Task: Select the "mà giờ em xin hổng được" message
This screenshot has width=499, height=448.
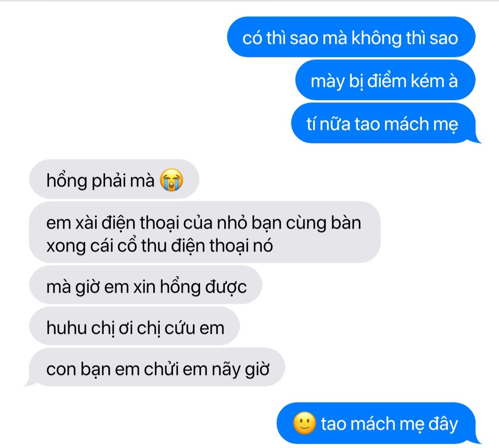Action: pos(145,285)
